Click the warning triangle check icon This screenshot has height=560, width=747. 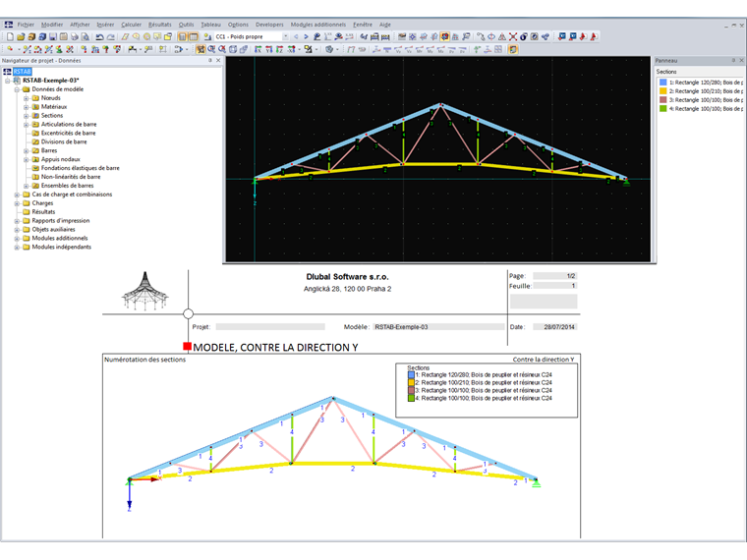pyautogui.click(x=502, y=36)
